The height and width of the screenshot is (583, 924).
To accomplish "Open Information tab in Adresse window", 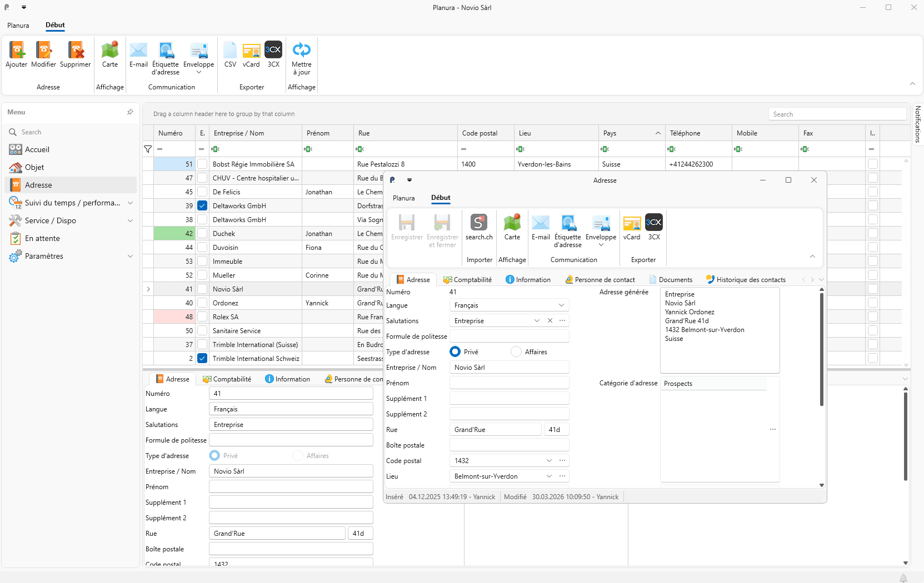I will click(528, 280).
